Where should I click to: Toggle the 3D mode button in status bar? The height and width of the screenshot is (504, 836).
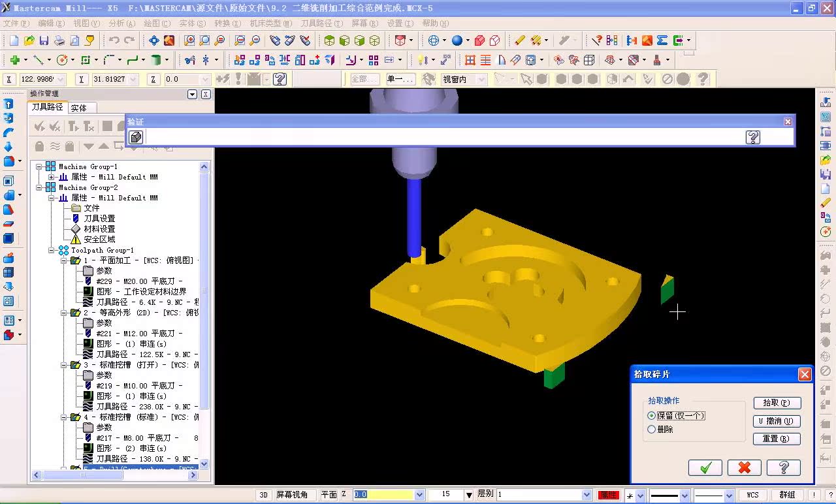[x=264, y=495]
